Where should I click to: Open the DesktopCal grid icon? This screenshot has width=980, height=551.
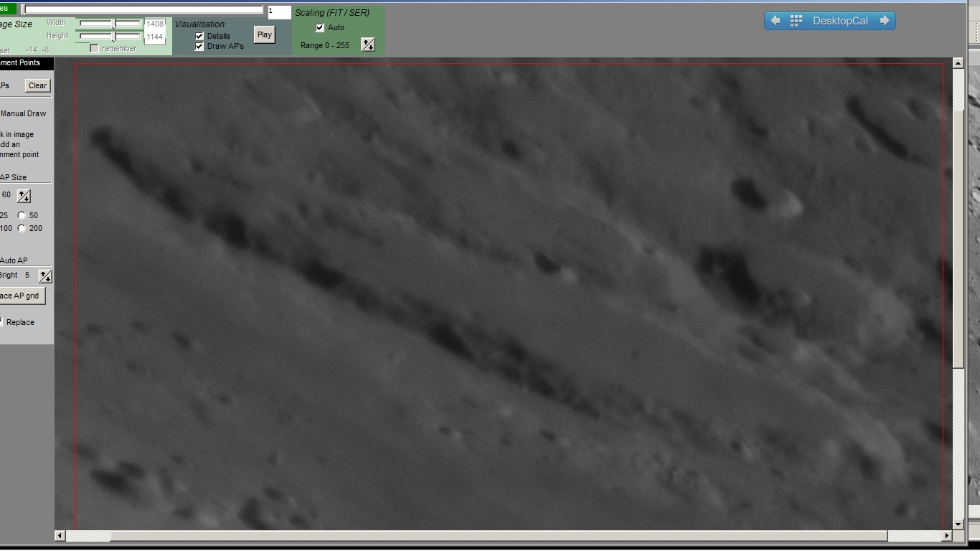point(796,21)
